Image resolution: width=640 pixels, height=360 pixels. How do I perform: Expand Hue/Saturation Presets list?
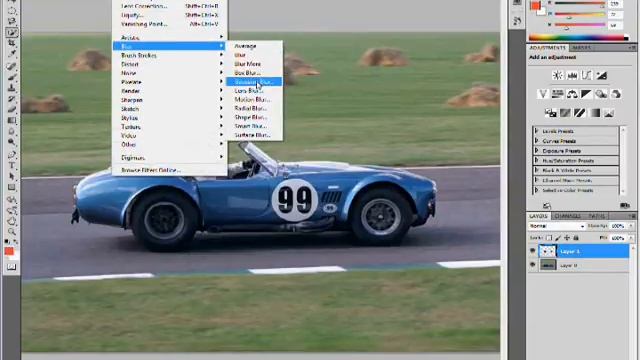click(536, 160)
